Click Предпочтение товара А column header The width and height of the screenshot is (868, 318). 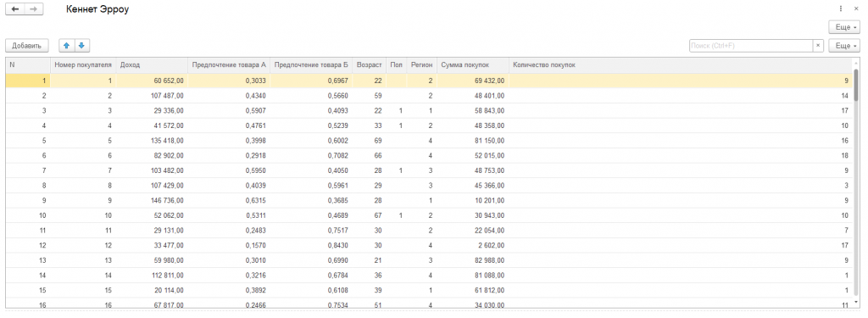pyautogui.click(x=229, y=64)
